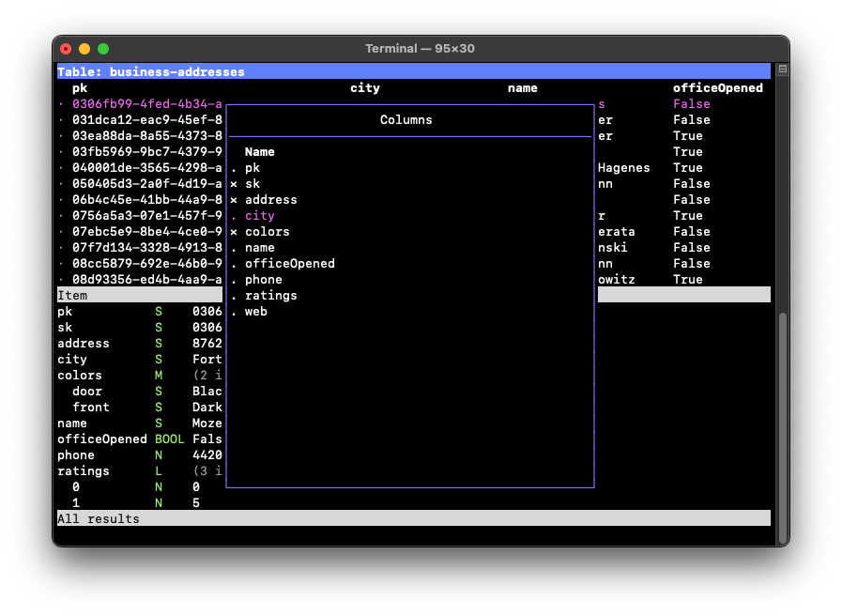Click the officeOpened entry in Columns popup

tap(289, 264)
